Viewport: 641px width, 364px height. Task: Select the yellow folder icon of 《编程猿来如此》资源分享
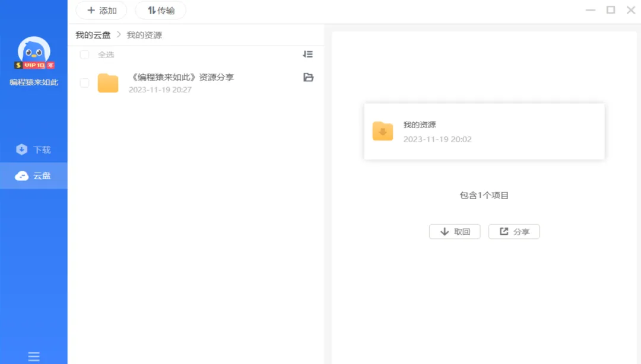(108, 83)
